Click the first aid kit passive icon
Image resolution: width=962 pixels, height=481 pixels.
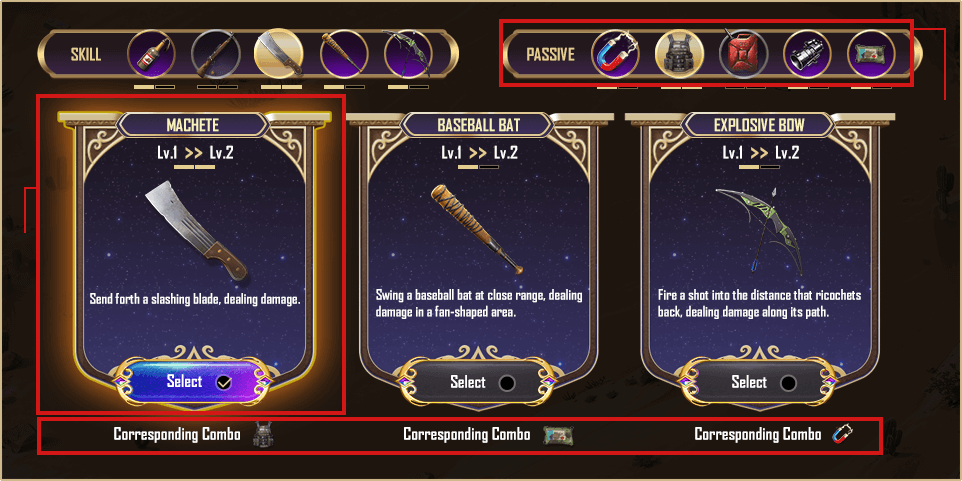(x=871, y=55)
